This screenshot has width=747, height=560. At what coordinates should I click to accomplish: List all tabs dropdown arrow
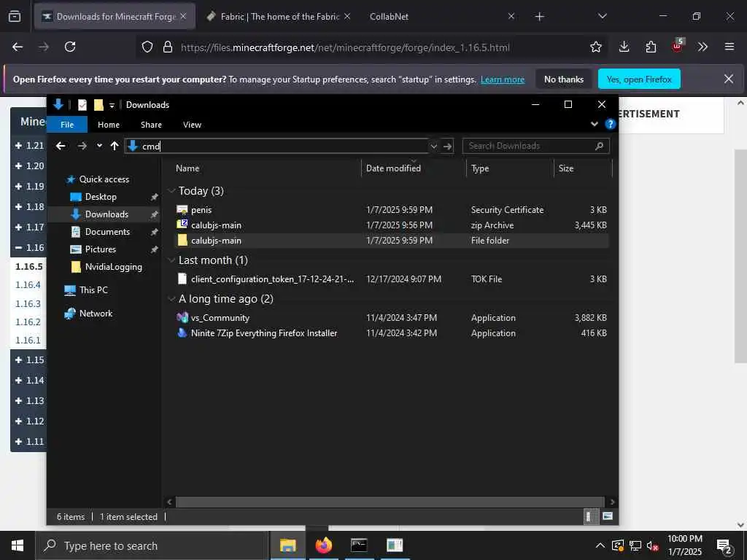point(602,16)
